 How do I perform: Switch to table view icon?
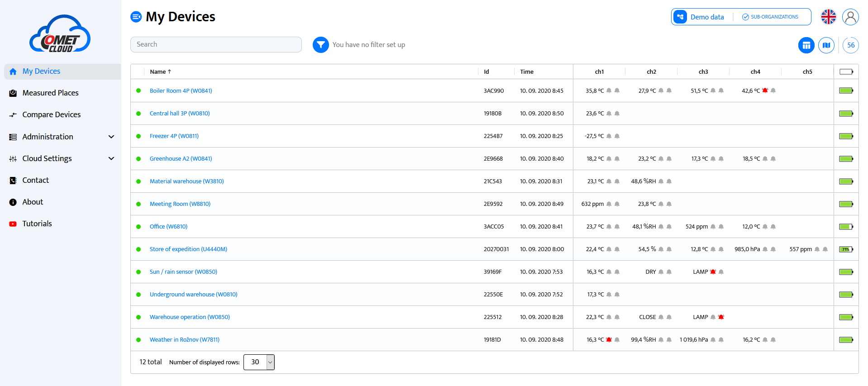point(806,45)
